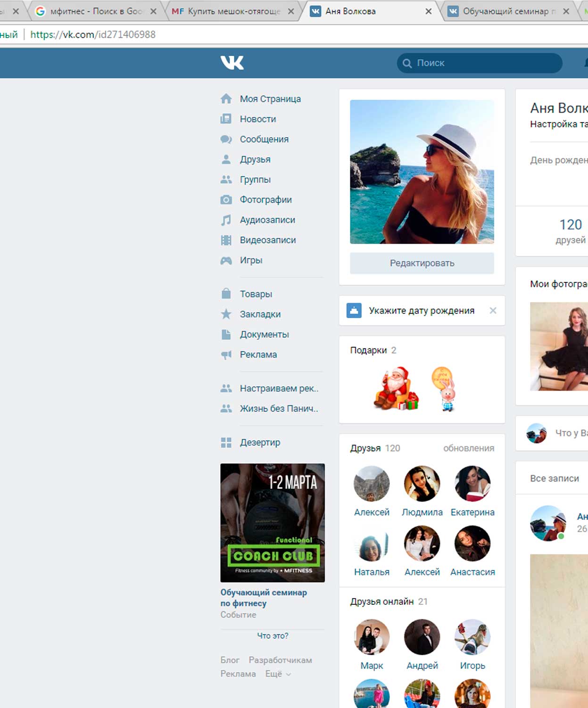Screen dimensions: 588x708
Task: Open Настраиваем рек.. group shortcut
Action: (x=279, y=388)
